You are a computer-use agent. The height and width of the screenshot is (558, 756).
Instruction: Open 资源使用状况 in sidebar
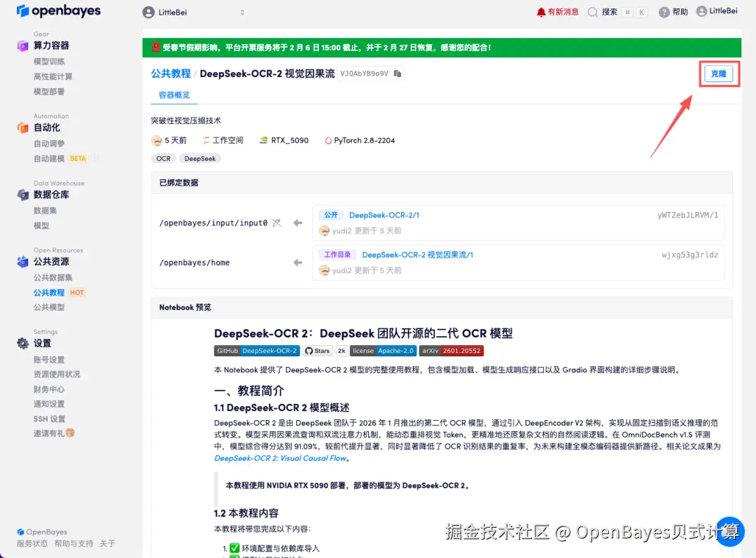click(x=57, y=374)
